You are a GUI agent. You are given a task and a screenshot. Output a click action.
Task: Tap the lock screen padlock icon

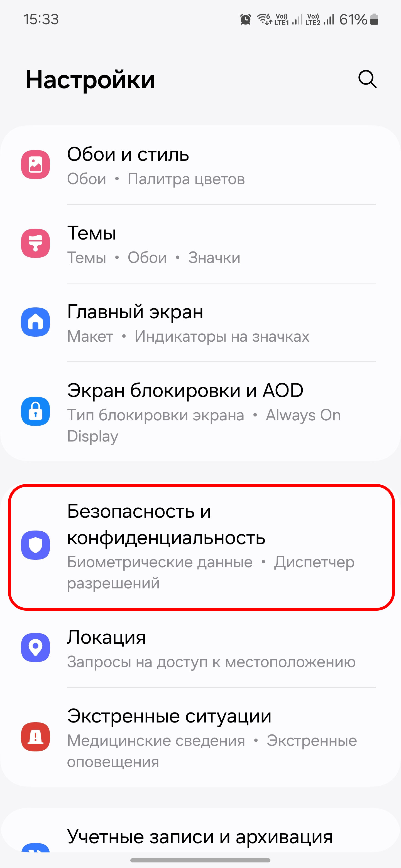35,411
